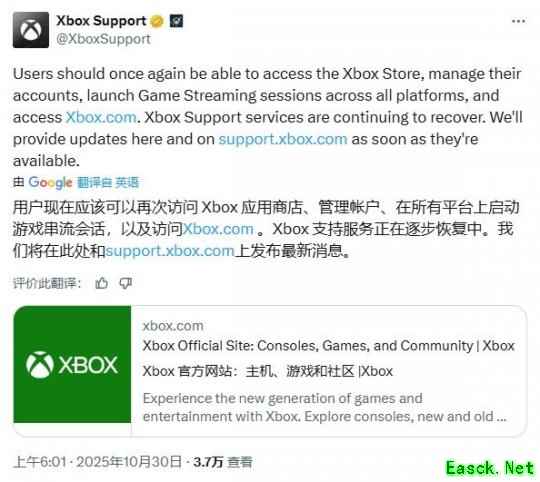
Task: Click the thumbs-down translation rating icon
Action: point(126,283)
